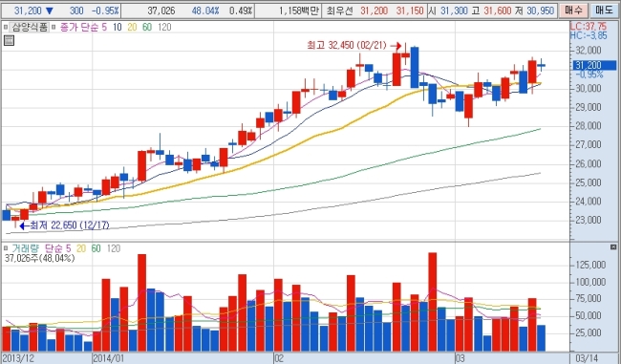
Task: Select the green 60-day price average label
Action: coord(147,28)
